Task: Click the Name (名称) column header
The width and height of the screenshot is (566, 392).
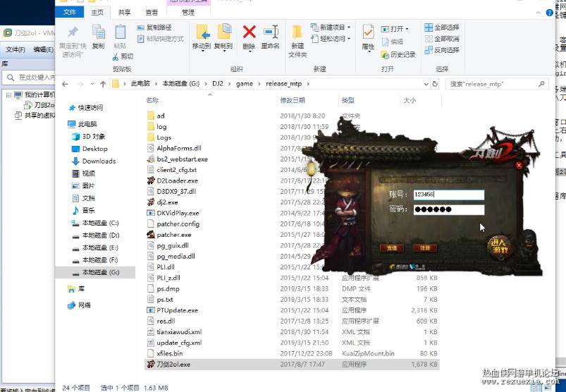Action: coord(152,100)
